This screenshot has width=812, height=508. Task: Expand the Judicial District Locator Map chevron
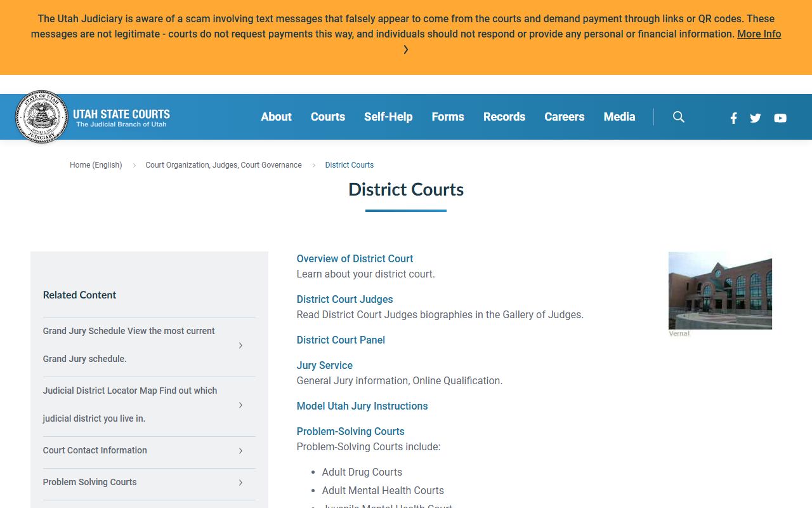[x=240, y=405]
